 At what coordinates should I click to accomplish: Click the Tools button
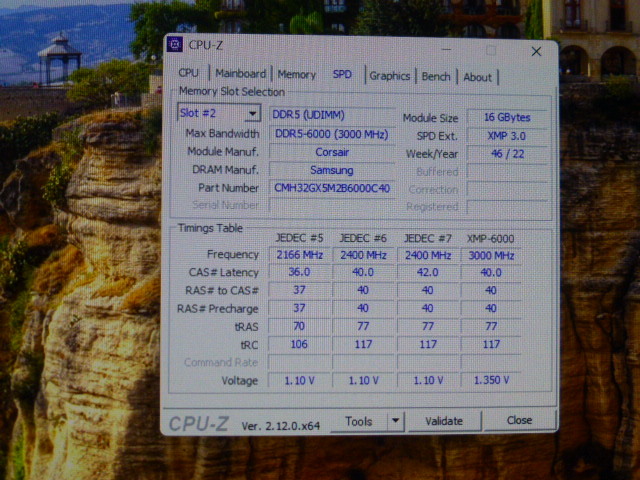(x=359, y=421)
